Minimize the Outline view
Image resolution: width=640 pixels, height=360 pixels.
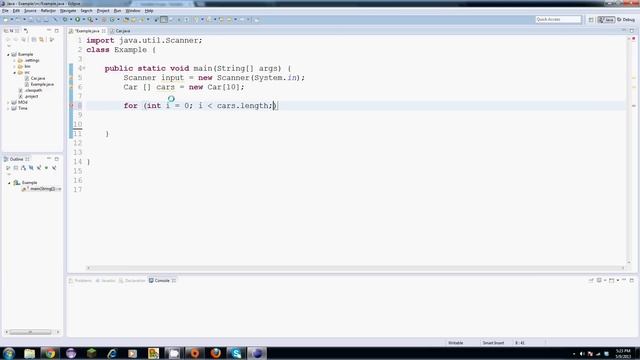coord(49,159)
